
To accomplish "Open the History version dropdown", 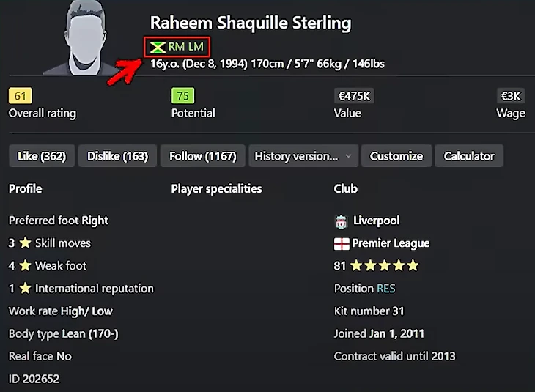I will pyautogui.click(x=303, y=156).
